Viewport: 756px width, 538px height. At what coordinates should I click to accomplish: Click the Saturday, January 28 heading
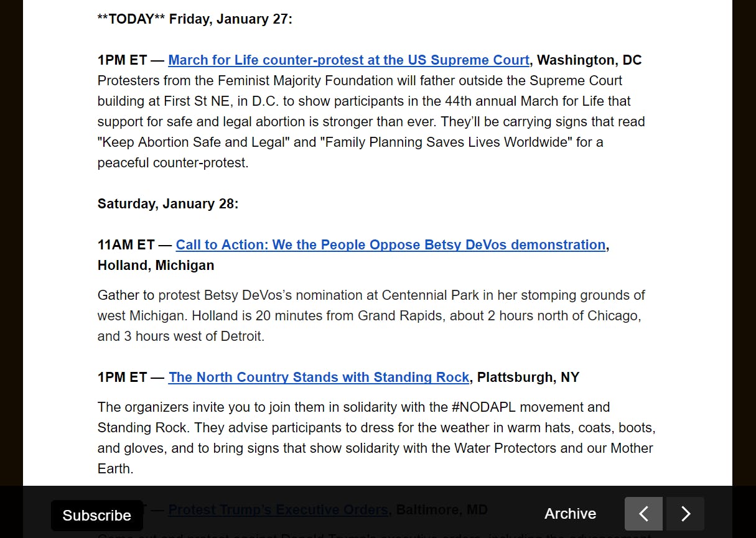[x=168, y=204]
